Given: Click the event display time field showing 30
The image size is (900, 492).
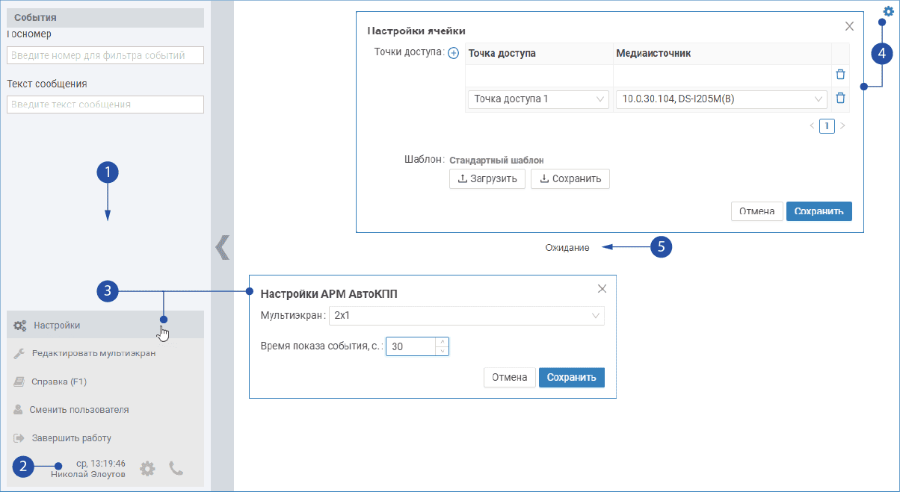Looking at the screenshot, I should pyautogui.click(x=411, y=346).
